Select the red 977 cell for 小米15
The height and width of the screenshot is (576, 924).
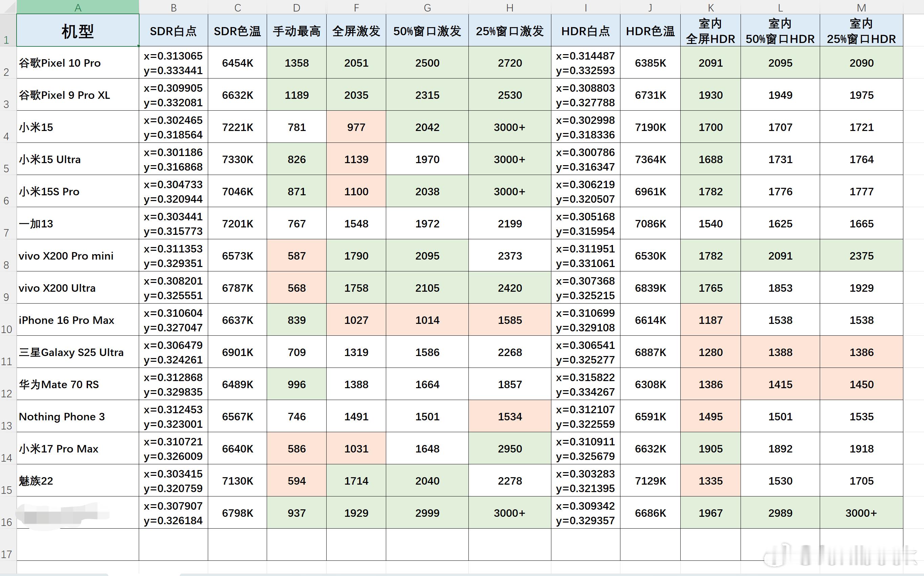coord(356,127)
